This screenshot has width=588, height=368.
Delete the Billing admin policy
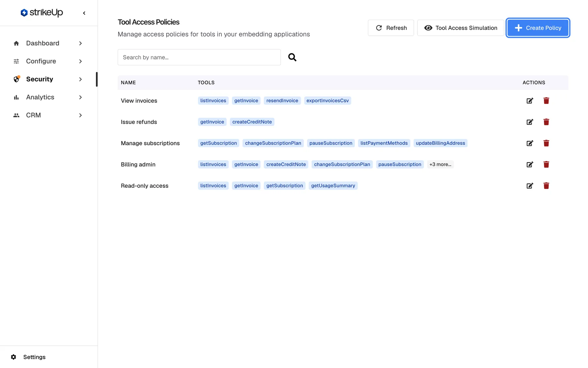546,165
